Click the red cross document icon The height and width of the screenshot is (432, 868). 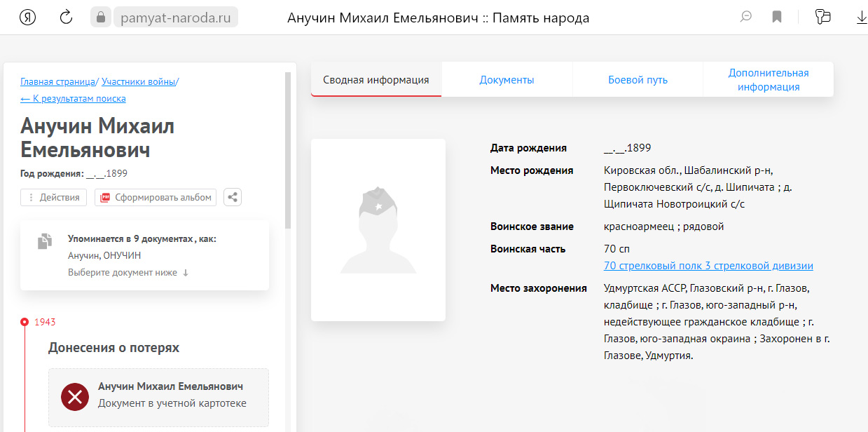tap(75, 397)
